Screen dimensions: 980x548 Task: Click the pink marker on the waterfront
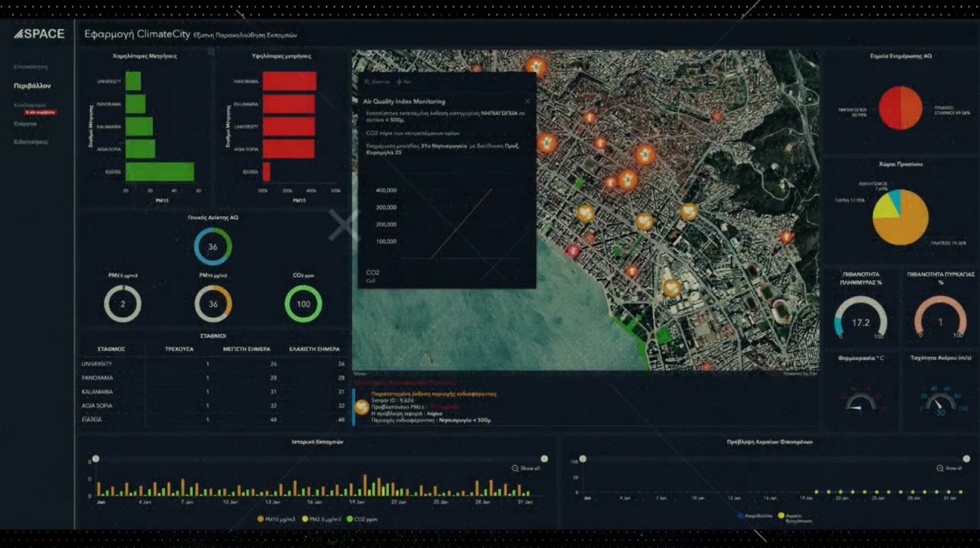pos(572,251)
